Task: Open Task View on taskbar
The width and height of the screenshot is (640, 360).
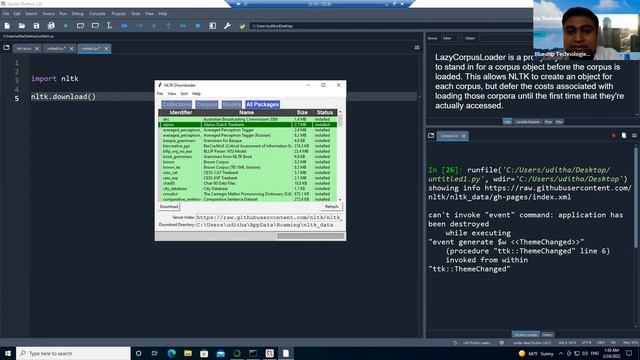Action: [x=155, y=353]
